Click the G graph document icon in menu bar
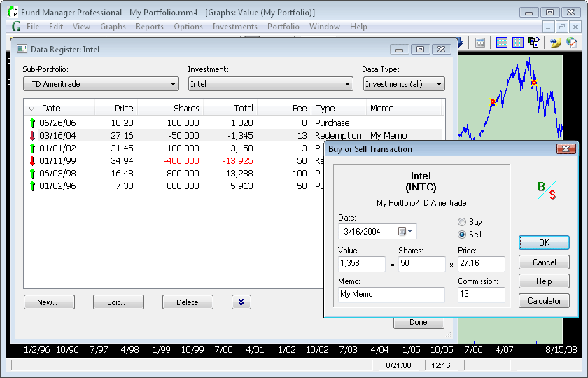 [x=16, y=27]
